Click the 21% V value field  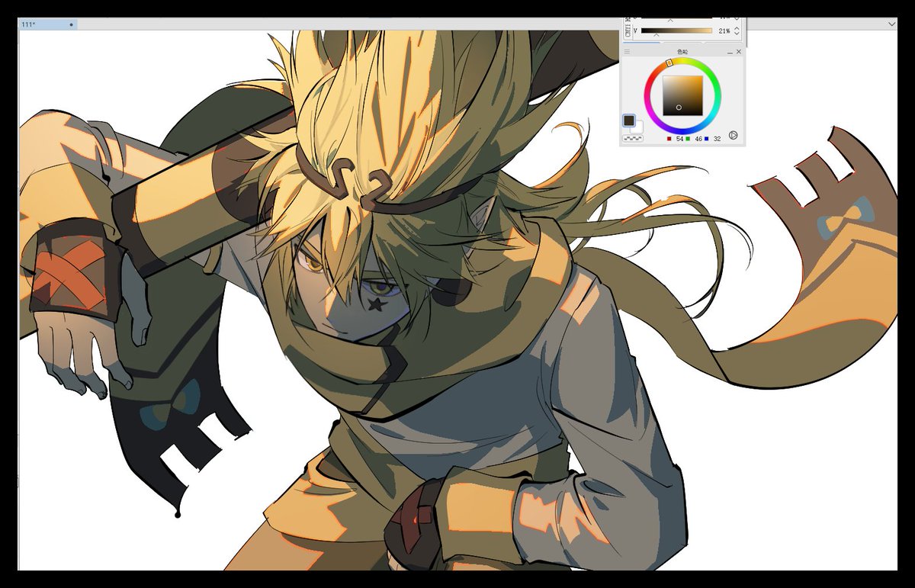(724, 31)
